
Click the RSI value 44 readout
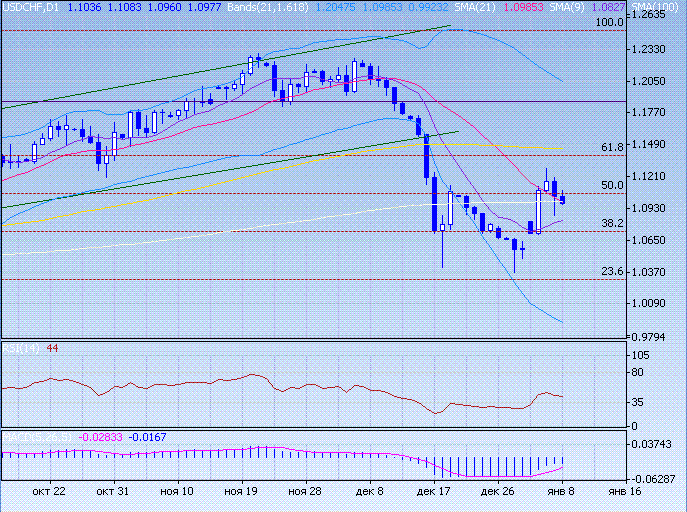pos(52,347)
